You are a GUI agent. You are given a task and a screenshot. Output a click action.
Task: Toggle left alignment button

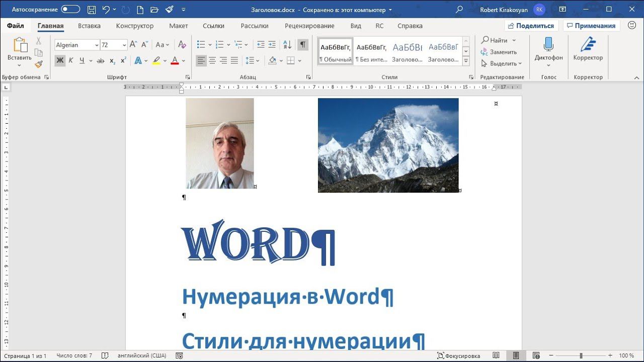[201, 61]
